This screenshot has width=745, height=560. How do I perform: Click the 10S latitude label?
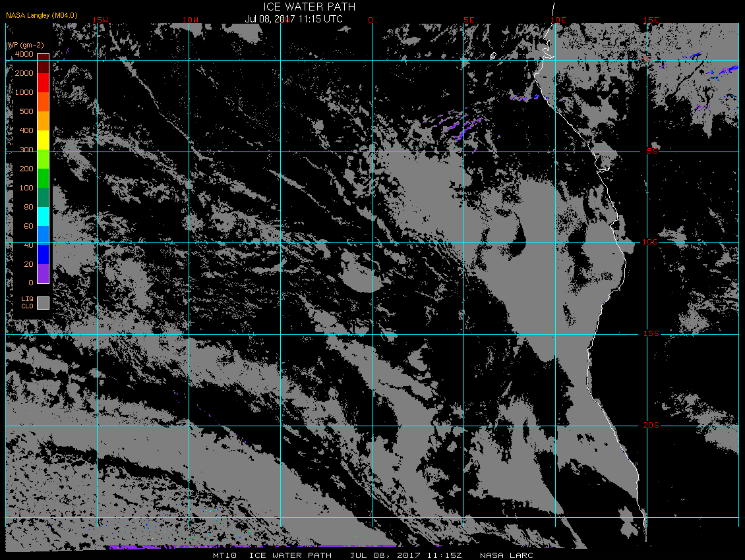650,242
